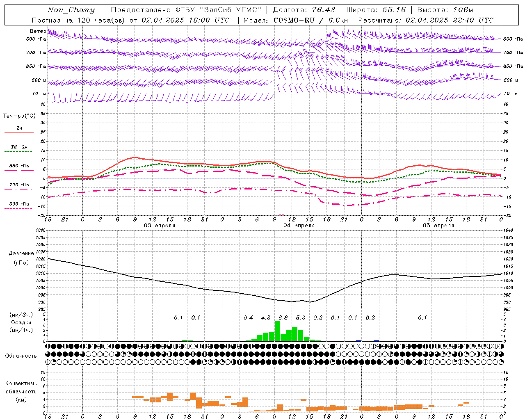This screenshot has height=420, width=525.
Task: Click the '500 гПа' dashed temperature legend entry
Action: click(19, 203)
